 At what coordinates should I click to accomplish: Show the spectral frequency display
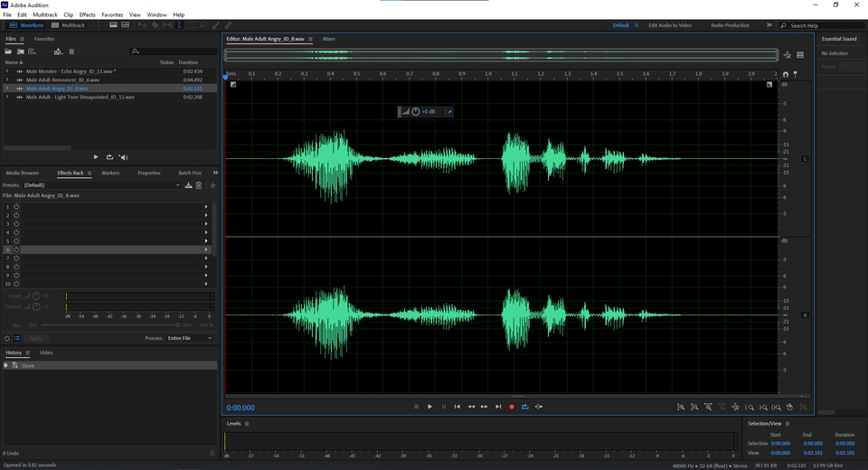[x=114, y=25]
